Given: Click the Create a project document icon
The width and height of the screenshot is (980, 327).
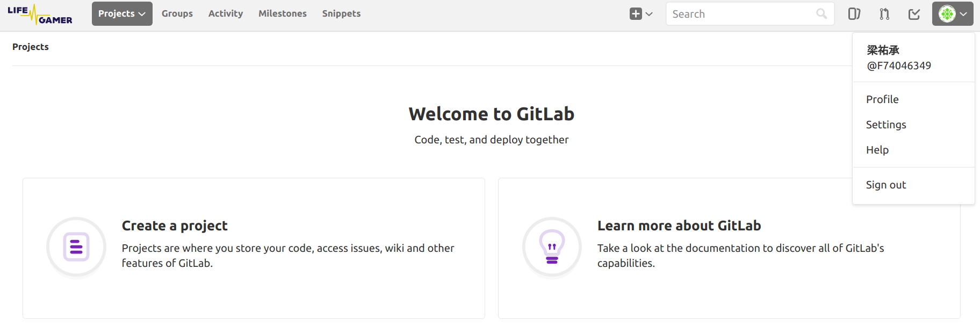Looking at the screenshot, I should point(76,247).
